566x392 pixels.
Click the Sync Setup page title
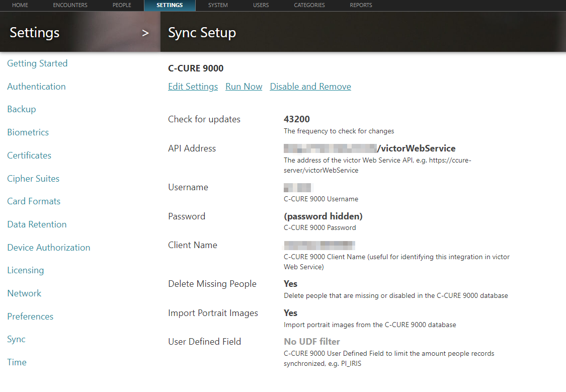point(202,33)
